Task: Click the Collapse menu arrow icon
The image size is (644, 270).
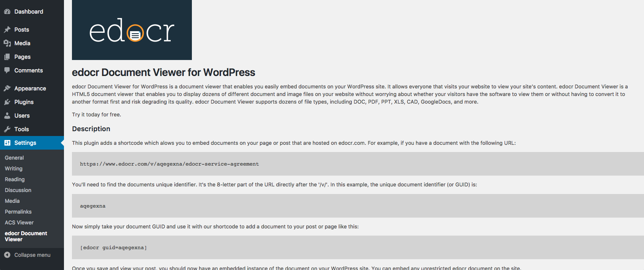Action: click(7, 255)
